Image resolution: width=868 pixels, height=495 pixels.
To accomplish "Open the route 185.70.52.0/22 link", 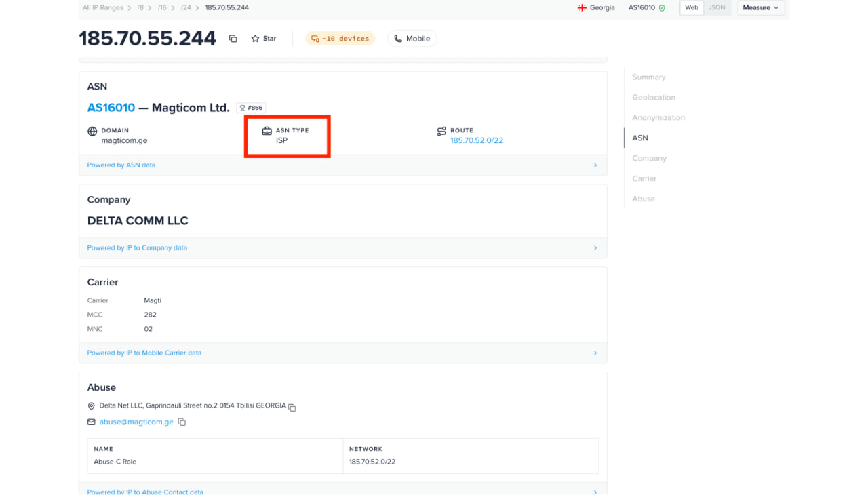I will [477, 141].
